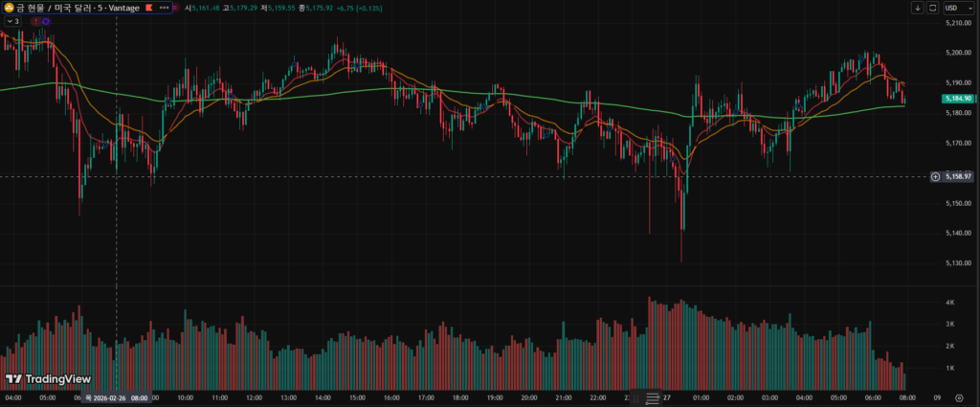Open the three-dot more menu beside symbol
The width and height of the screenshot is (980, 407).
164,8
